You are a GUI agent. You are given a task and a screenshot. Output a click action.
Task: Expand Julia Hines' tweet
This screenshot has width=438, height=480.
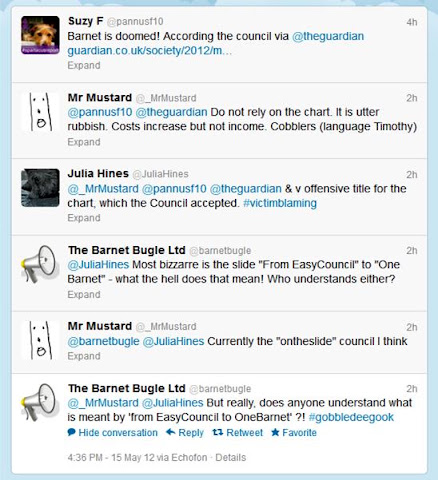coord(84,218)
